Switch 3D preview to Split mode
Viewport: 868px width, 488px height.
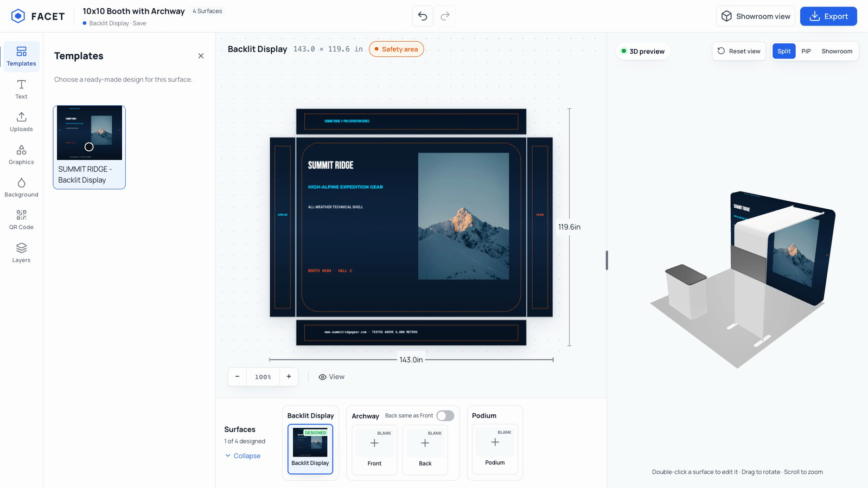784,51
